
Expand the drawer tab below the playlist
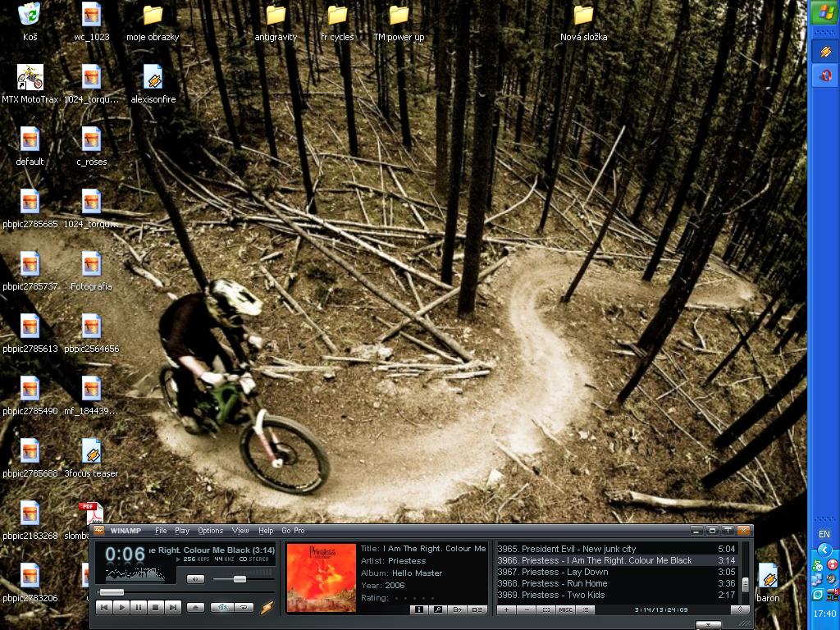[x=708, y=625]
